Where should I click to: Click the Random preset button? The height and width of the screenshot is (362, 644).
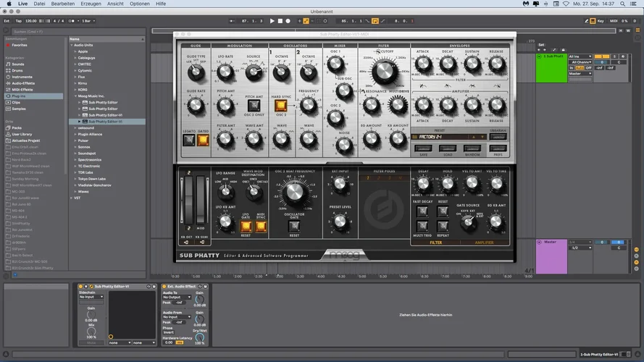tap(472, 148)
